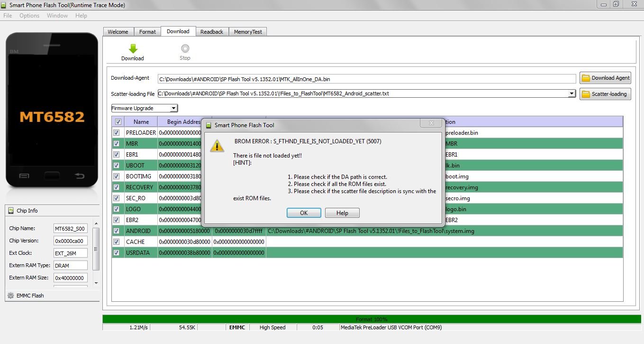Click the EMMC Flash gear icon

click(x=10, y=296)
